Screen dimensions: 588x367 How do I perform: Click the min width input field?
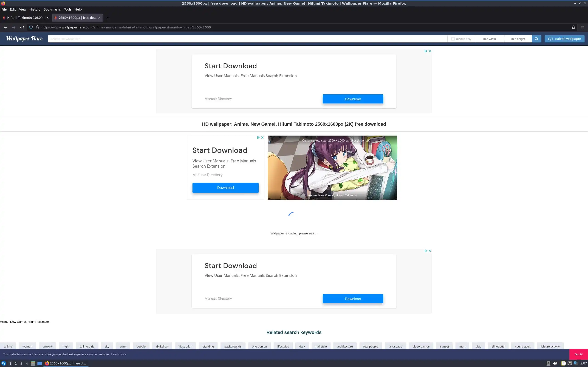coord(489,39)
